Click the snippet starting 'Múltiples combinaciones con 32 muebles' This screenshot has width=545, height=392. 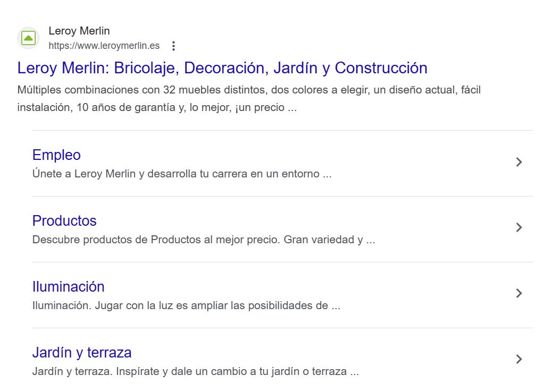249,99
